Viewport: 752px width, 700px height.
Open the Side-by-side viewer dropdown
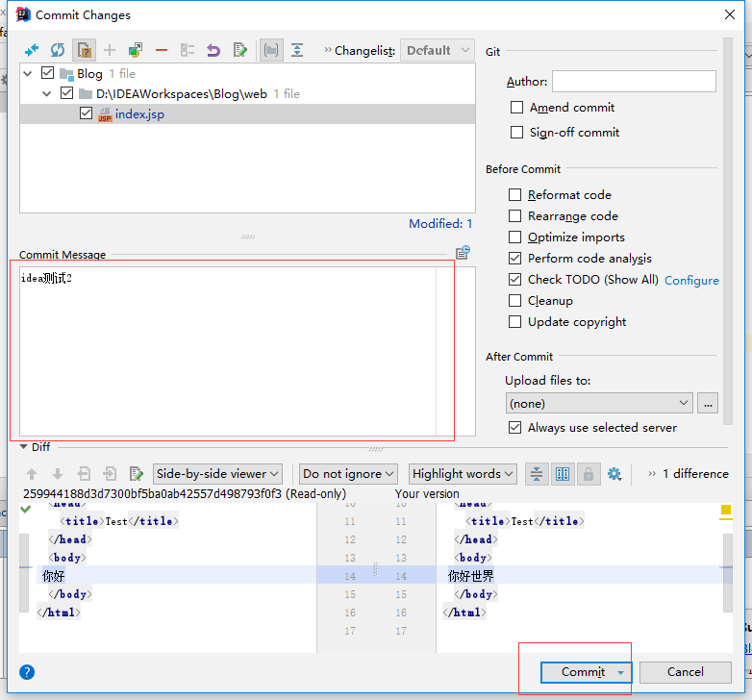pyautogui.click(x=218, y=474)
